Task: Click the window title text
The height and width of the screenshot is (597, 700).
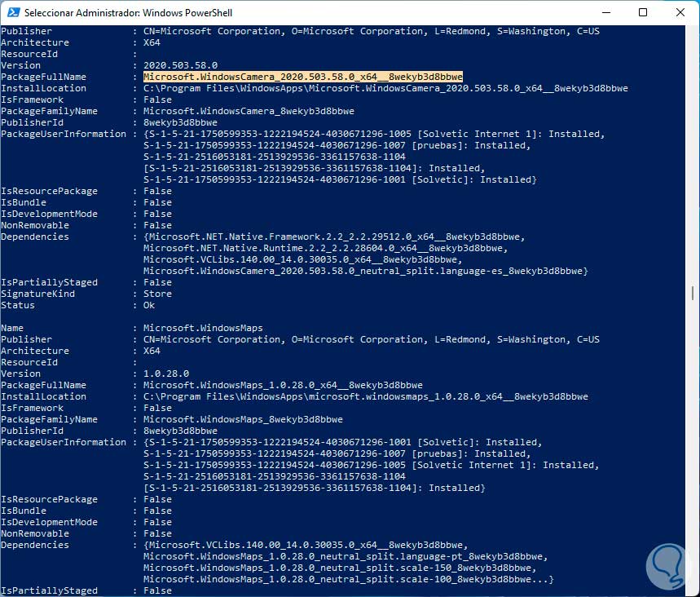Action: (128, 12)
